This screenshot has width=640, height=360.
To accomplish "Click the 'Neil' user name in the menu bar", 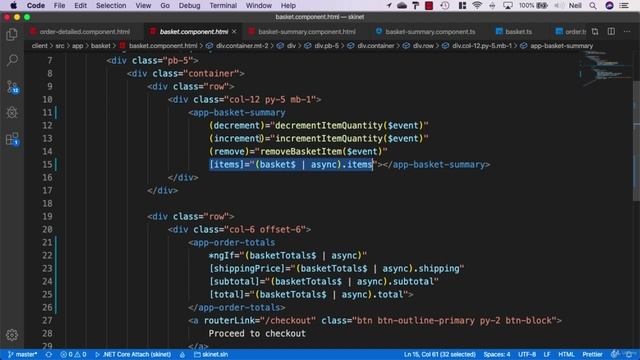I will [575, 5].
